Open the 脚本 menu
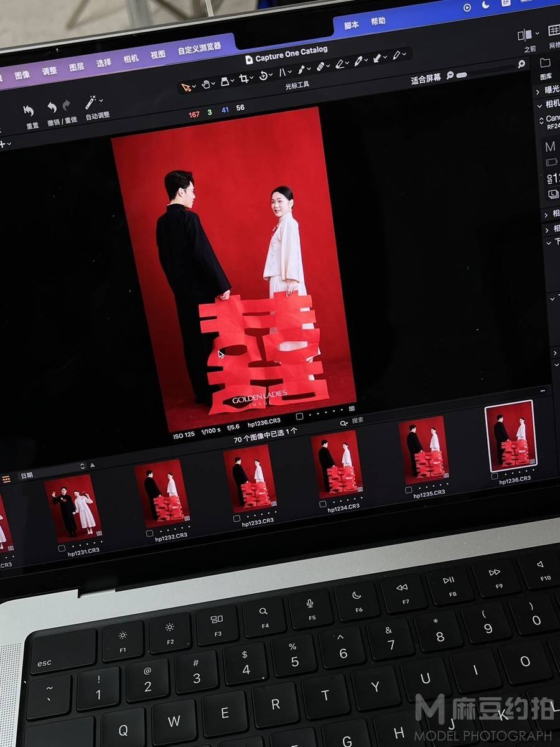560x747 pixels. [351, 25]
